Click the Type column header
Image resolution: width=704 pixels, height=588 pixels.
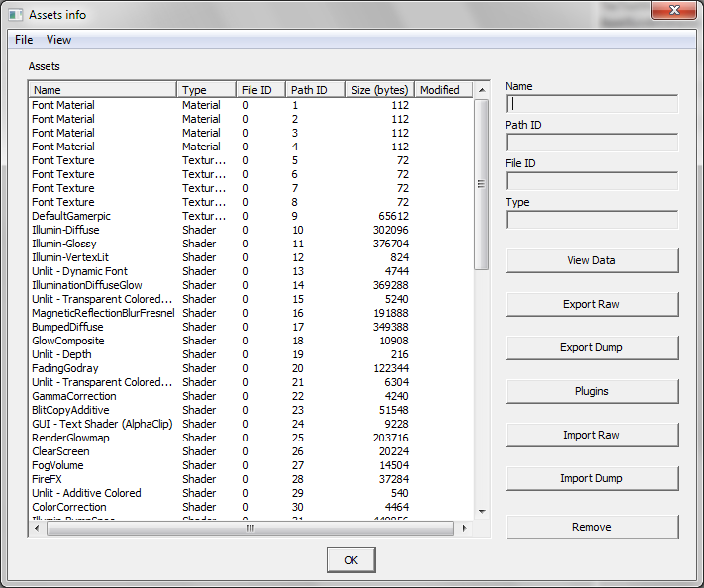click(x=206, y=90)
